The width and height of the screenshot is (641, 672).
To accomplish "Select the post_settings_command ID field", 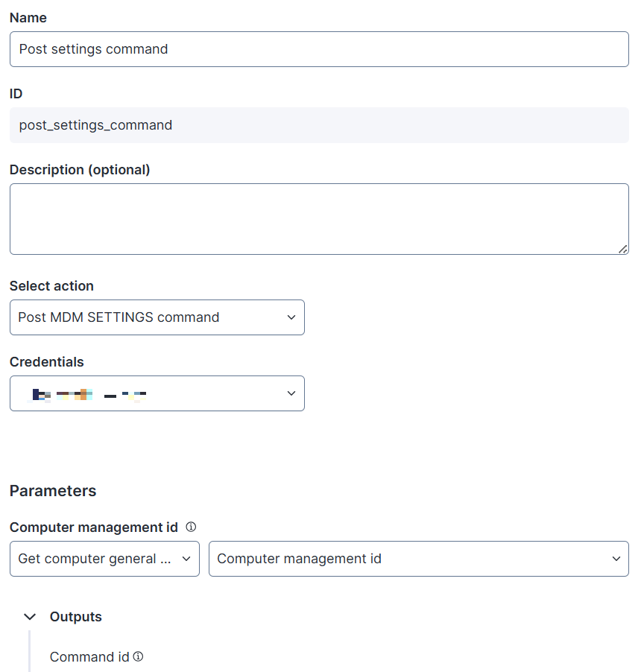I will pos(319,125).
